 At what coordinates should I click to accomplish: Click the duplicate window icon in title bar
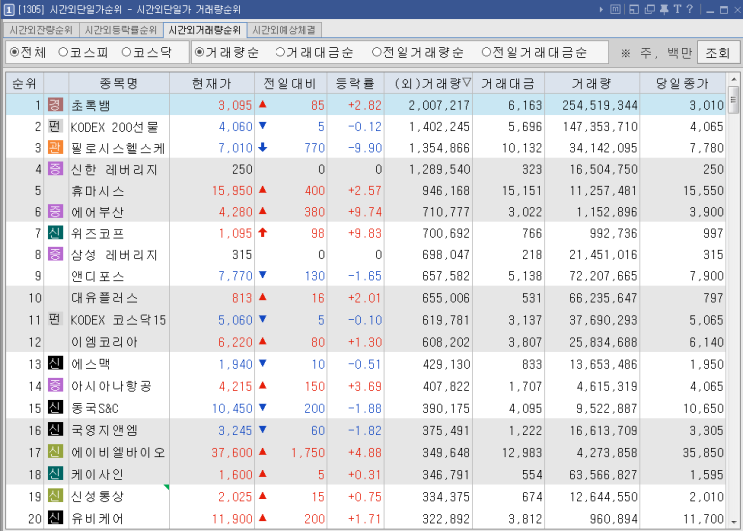[x=650, y=9]
